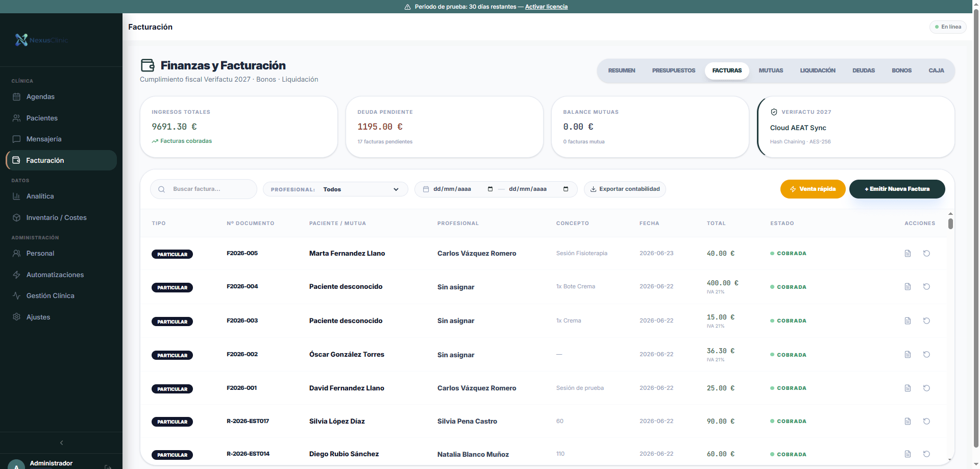Click the invoice table scrollbar thumb
980x469 pixels.
tap(950, 224)
